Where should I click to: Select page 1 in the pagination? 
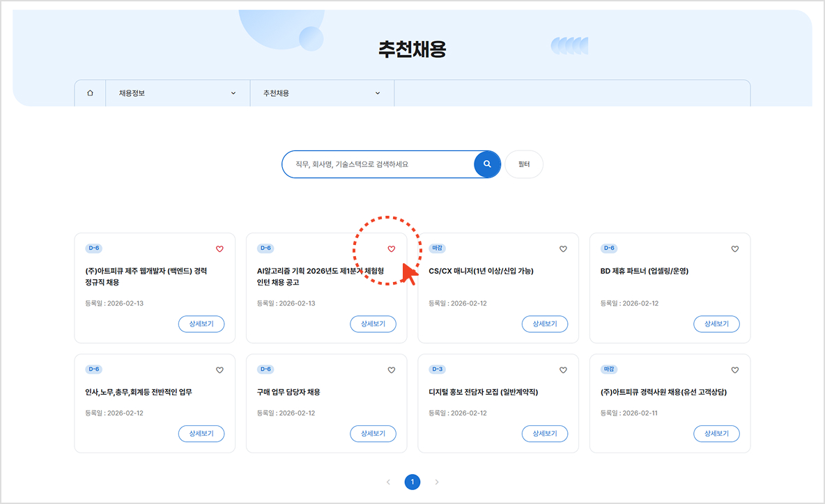(412, 482)
